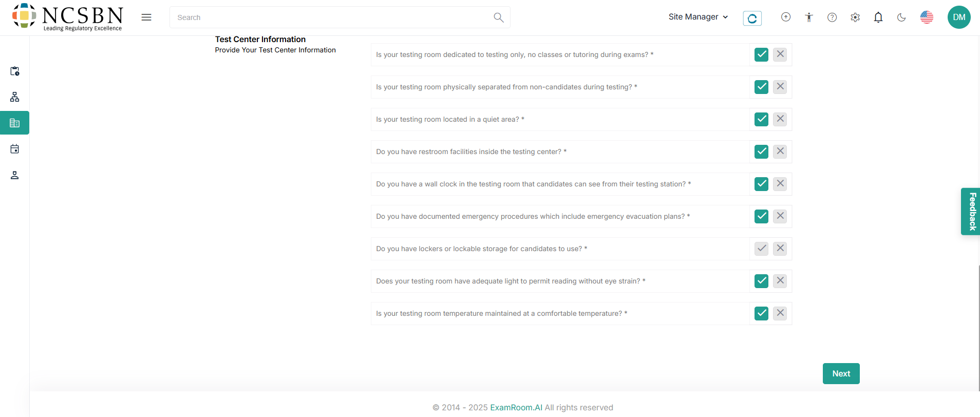The height and width of the screenshot is (417, 980).
Task: Change language via US flag icon
Action: click(x=927, y=17)
